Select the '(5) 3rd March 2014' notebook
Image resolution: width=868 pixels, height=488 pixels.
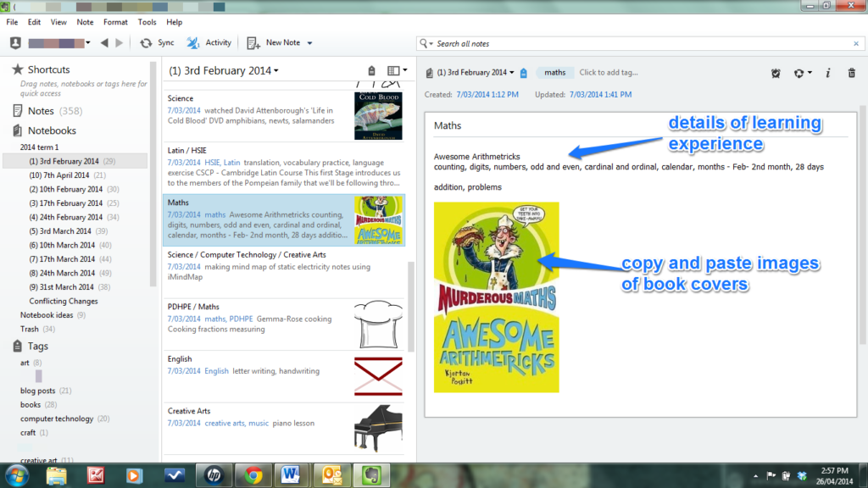(59, 231)
